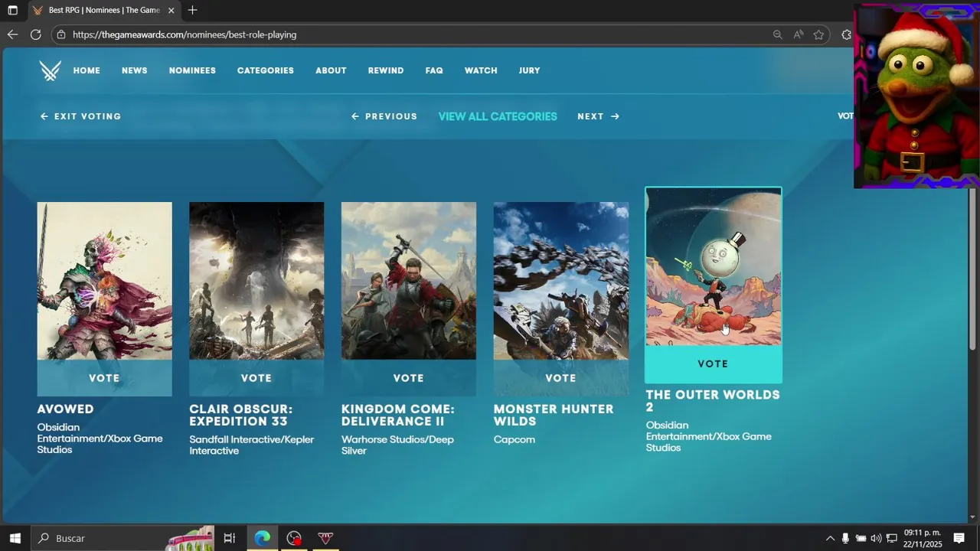Vote for Clair Obscur: Expedition 33
The image size is (980, 551).
(x=256, y=378)
